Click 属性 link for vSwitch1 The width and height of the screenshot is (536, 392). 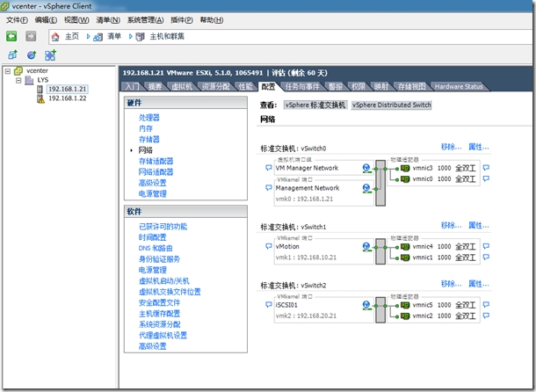[x=479, y=225]
